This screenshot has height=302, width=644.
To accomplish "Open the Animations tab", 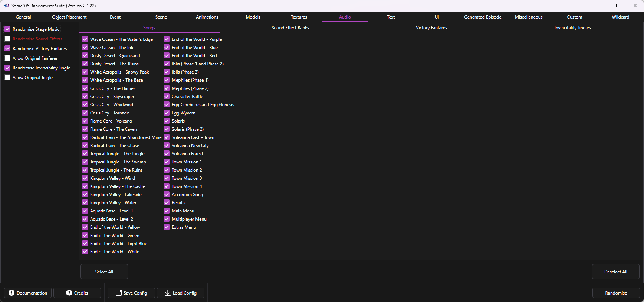I will tap(207, 17).
